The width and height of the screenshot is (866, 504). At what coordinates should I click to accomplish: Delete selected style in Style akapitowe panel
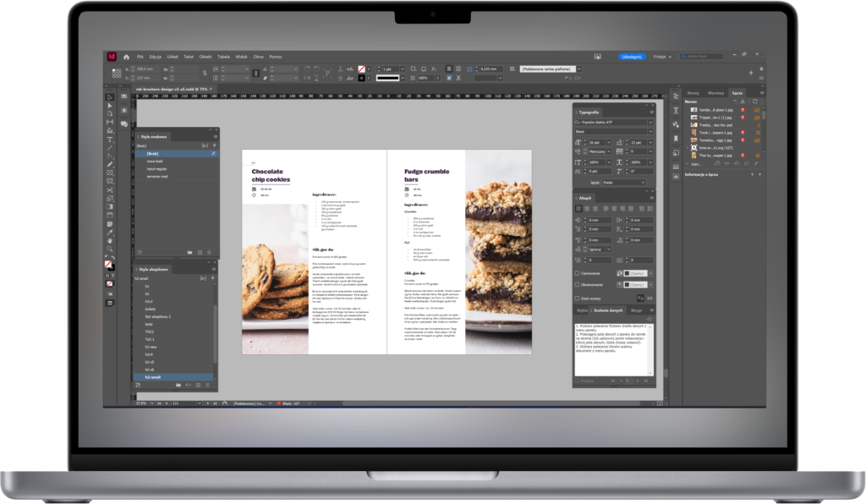coord(208,385)
